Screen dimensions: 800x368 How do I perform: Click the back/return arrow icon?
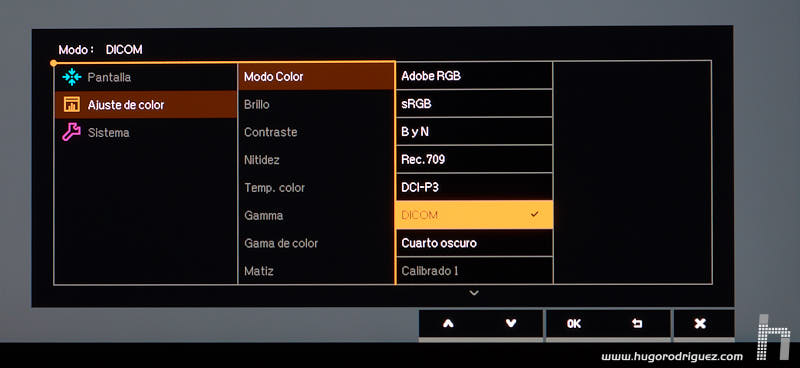coord(637,324)
